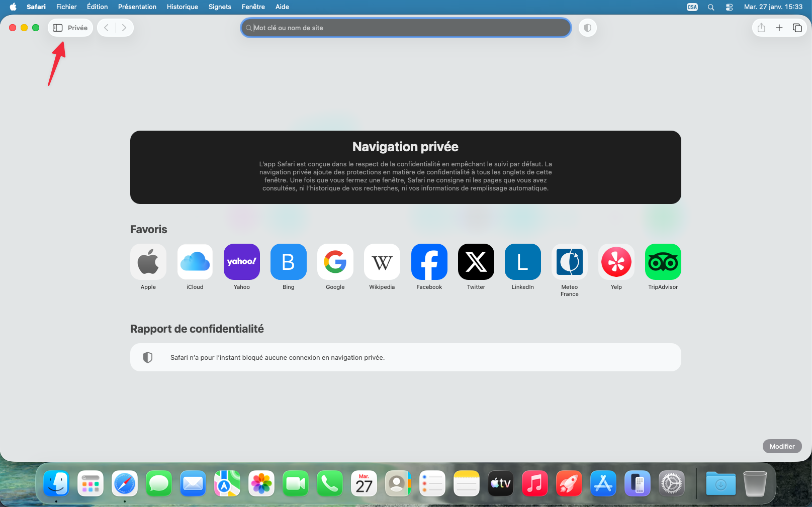Open the Meteo France favorite
Viewport: 812px width, 507px height.
pos(569,270)
